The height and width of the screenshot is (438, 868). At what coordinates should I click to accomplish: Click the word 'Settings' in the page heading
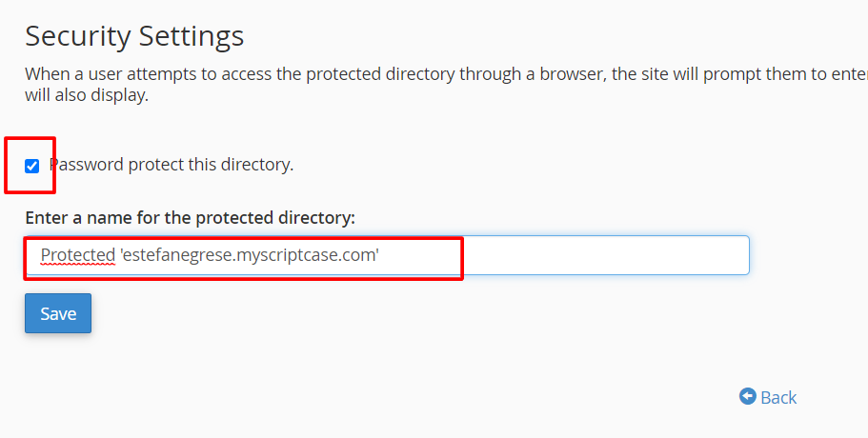[x=192, y=36]
